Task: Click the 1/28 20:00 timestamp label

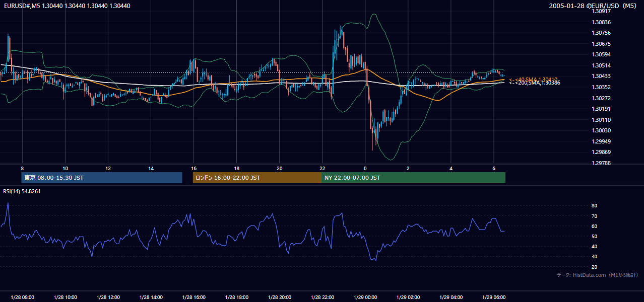Action: click(x=279, y=297)
